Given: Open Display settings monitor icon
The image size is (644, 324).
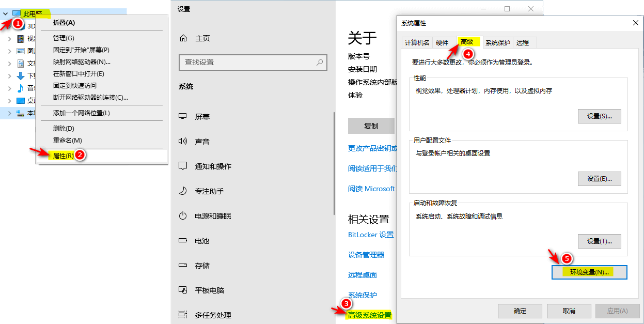Looking at the screenshot, I should tap(183, 117).
